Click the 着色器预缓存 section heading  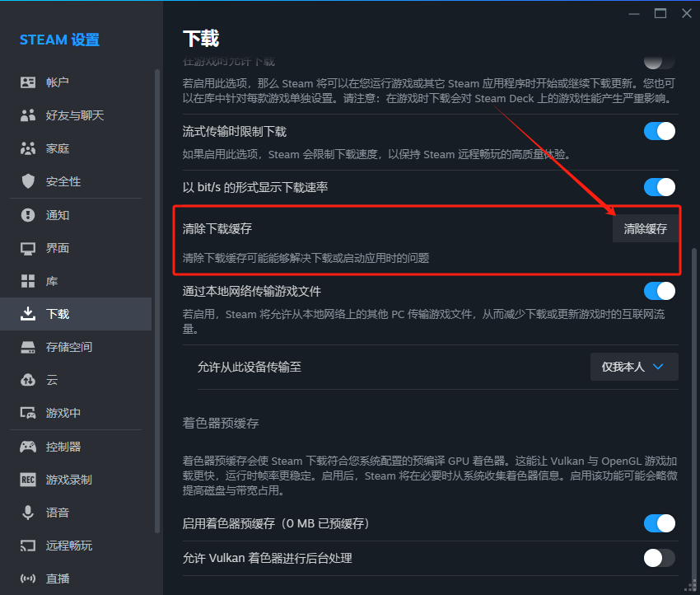tap(221, 423)
